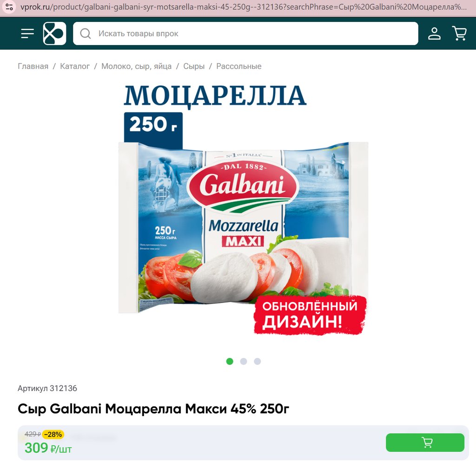Open 'Рассольные' breadcrumb category
This screenshot has height=463, width=476.
[239, 66]
